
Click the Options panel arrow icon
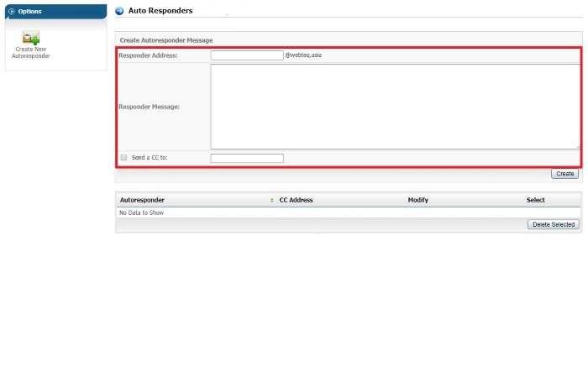tap(12, 12)
